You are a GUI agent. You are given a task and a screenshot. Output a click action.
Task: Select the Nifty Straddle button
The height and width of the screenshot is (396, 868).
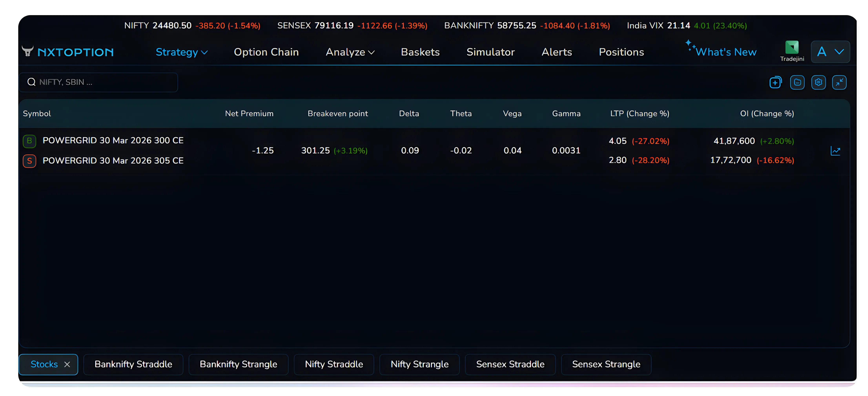point(334,364)
